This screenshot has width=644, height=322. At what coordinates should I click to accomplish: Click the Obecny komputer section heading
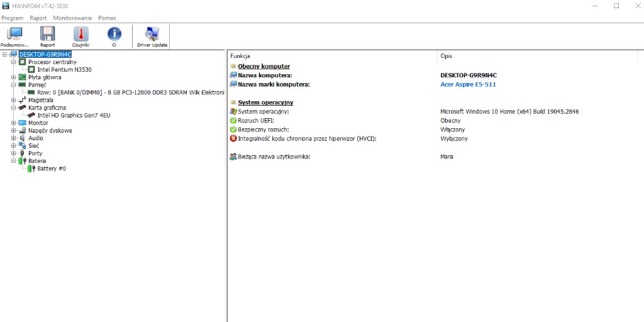tap(264, 67)
